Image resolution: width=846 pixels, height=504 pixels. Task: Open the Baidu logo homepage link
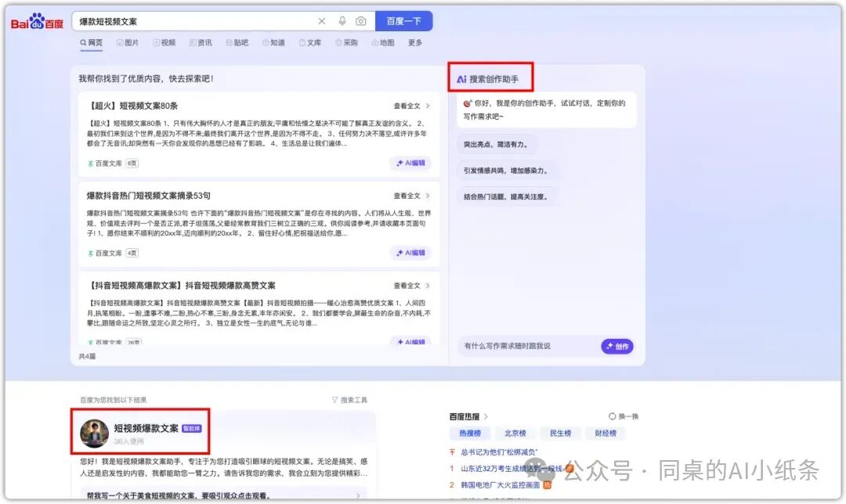pyautogui.click(x=38, y=22)
